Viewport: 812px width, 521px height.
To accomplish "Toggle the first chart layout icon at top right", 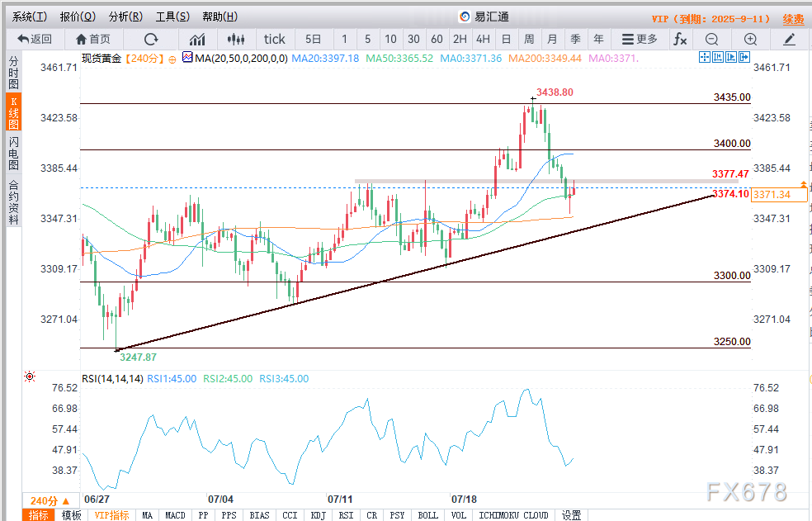I will (x=704, y=57).
